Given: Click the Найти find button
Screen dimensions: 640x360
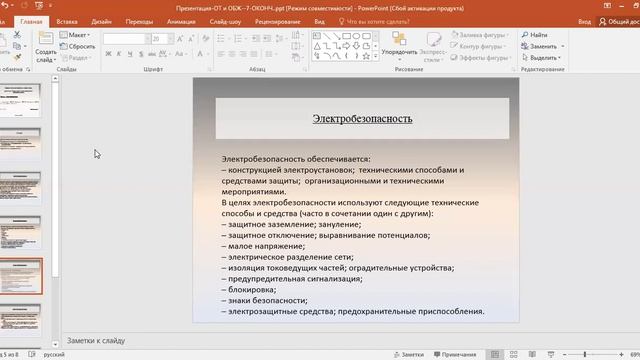Looking at the screenshot, I should (x=535, y=35).
